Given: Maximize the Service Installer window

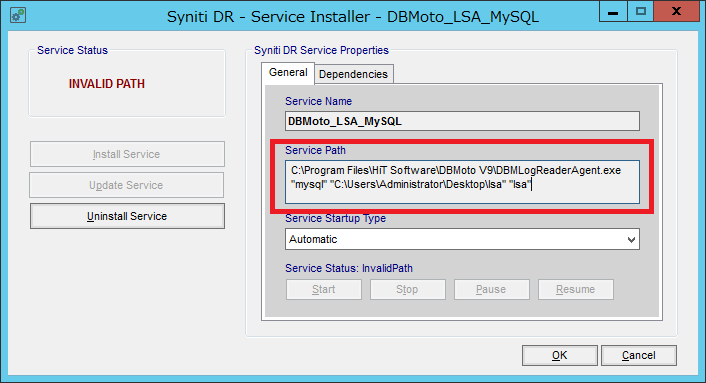Looking at the screenshot, I should (x=641, y=12).
